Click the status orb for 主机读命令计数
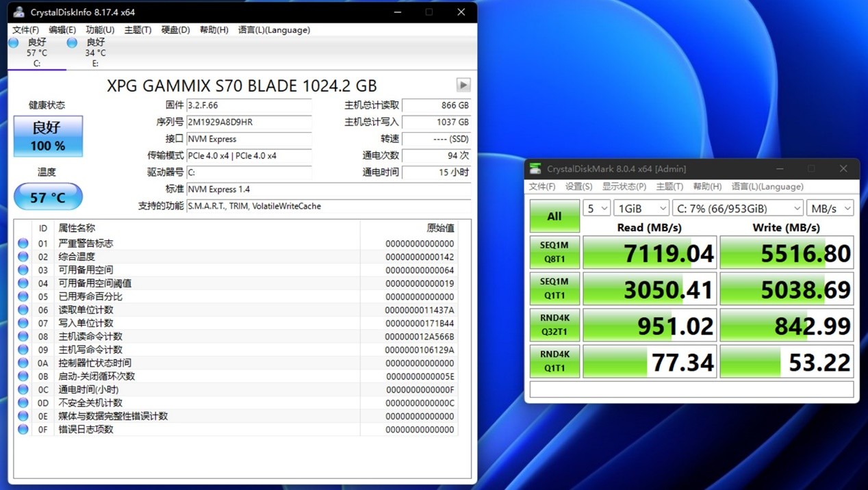868x490 pixels. pyautogui.click(x=23, y=336)
